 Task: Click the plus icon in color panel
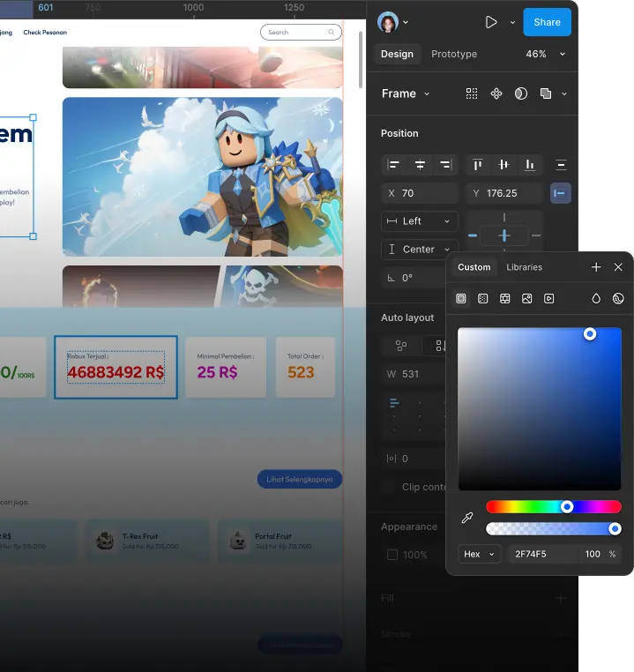(596, 267)
